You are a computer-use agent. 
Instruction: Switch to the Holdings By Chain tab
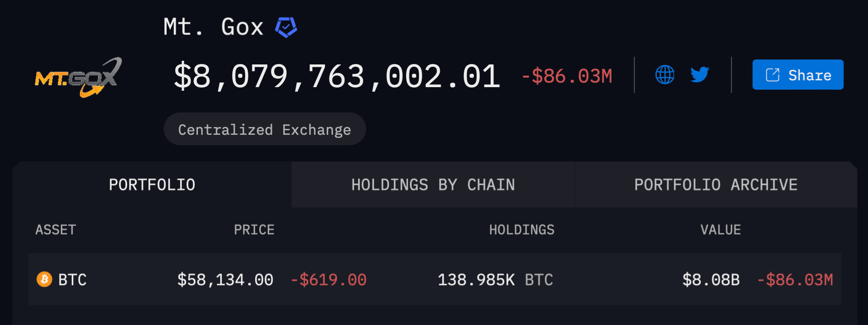coord(433,185)
